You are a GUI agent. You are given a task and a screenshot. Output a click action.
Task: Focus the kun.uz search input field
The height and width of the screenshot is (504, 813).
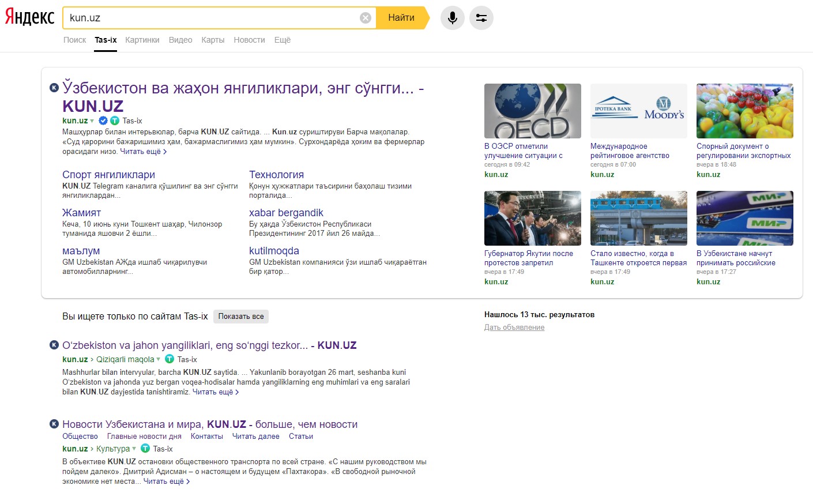(x=212, y=18)
